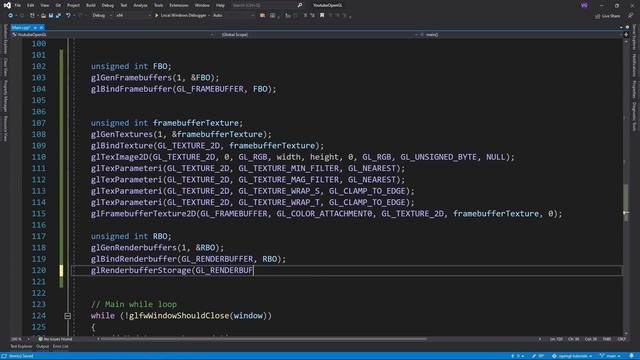Close the Main.cpp tab

(41, 27)
